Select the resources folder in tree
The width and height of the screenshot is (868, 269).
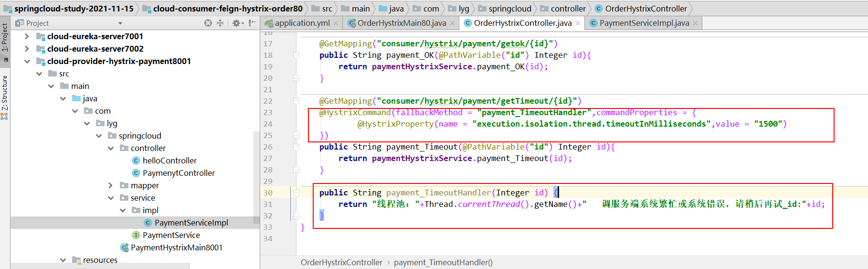(x=100, y=260)
